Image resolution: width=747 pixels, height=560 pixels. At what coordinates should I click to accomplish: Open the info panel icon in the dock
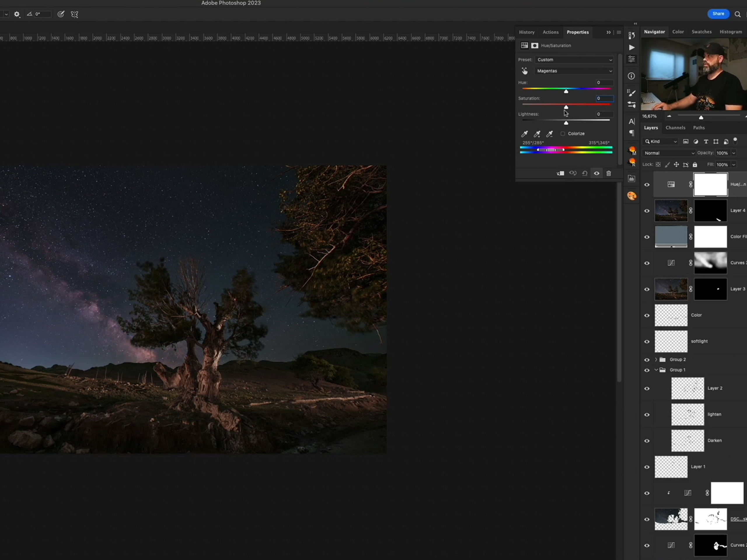[x=631, y=76]
